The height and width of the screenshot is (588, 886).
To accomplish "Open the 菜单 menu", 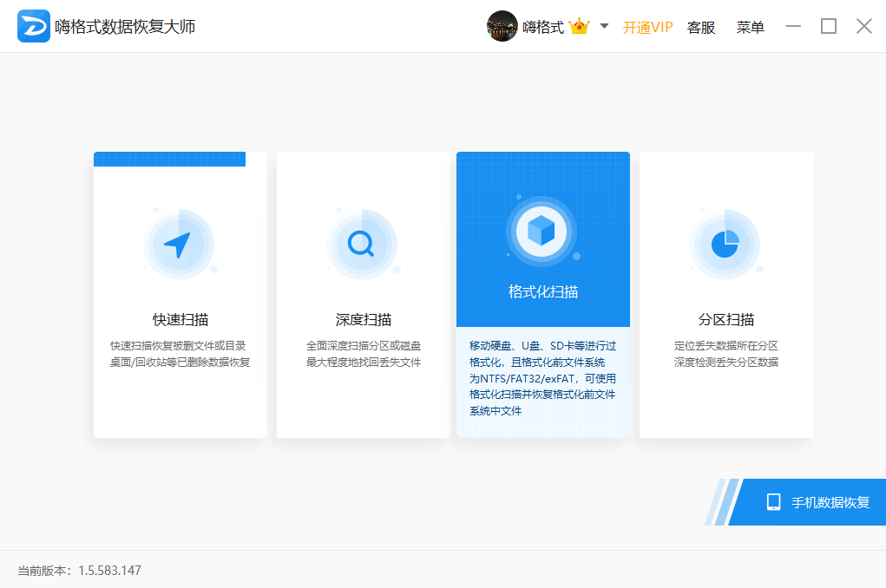I will [750, 27].
